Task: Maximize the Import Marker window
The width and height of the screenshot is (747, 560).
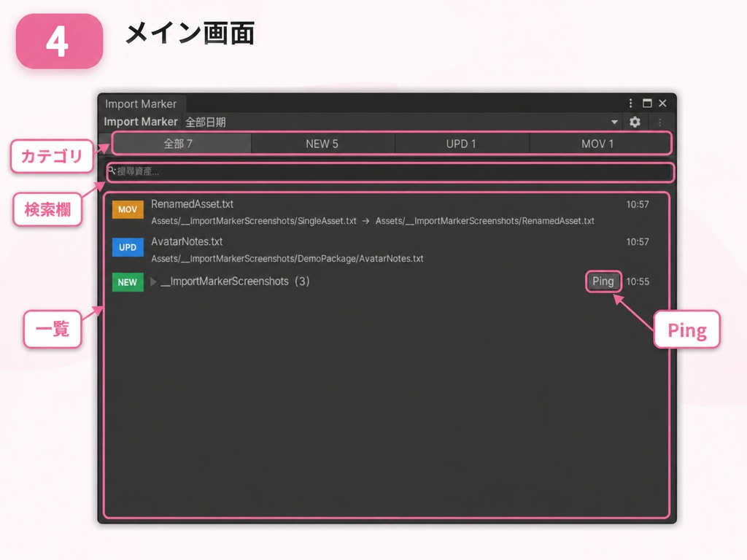Action: [x=647, y=104]
